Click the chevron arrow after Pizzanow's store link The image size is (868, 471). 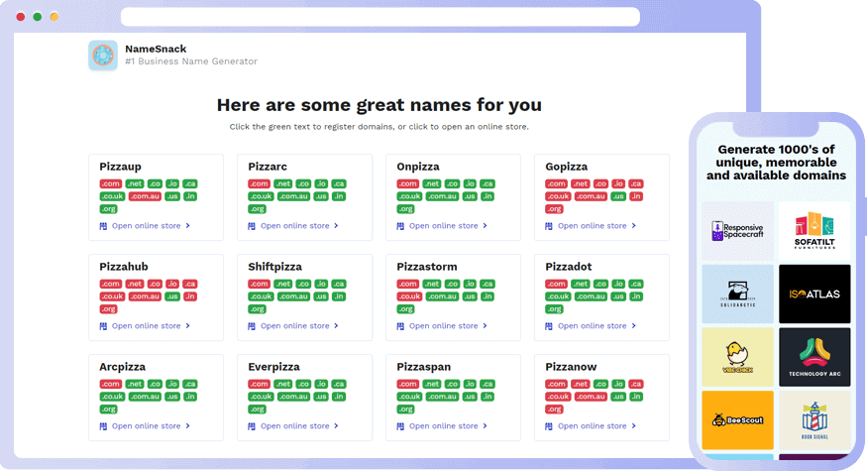(634, 426)
